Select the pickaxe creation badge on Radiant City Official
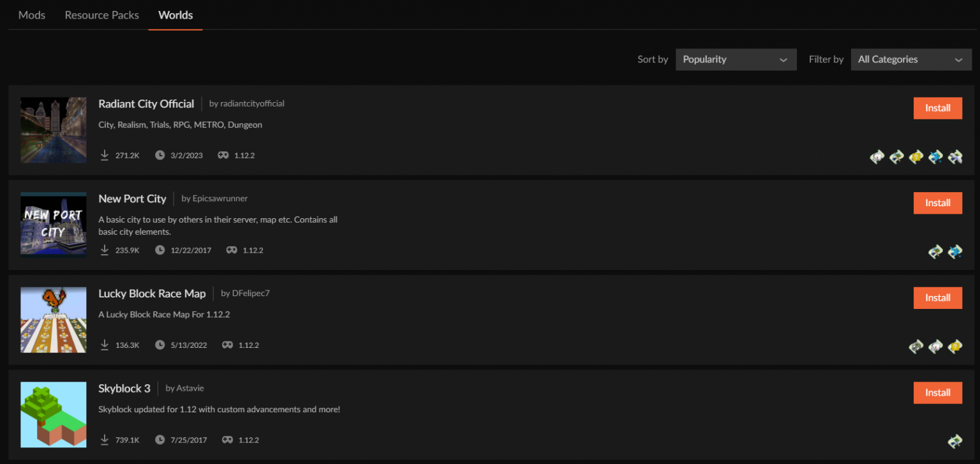Image resolution: width=980 pixels, height=464 pixels. [896, 156]
